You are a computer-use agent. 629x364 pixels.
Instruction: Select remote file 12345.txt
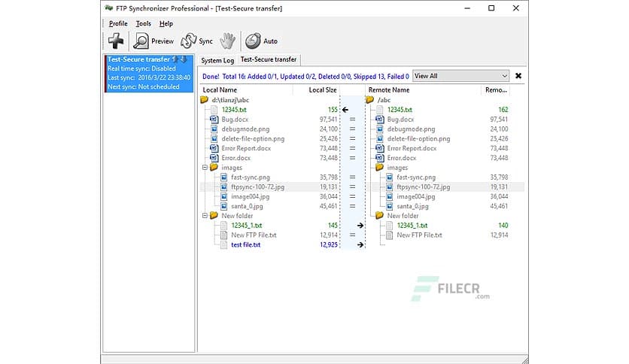[x=400, y=110]
